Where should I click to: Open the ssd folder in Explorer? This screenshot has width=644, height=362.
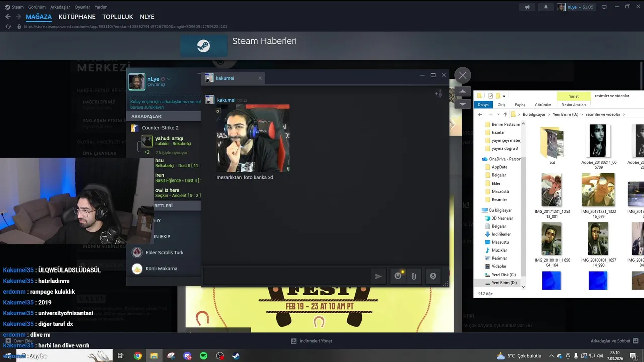(552, 146)
